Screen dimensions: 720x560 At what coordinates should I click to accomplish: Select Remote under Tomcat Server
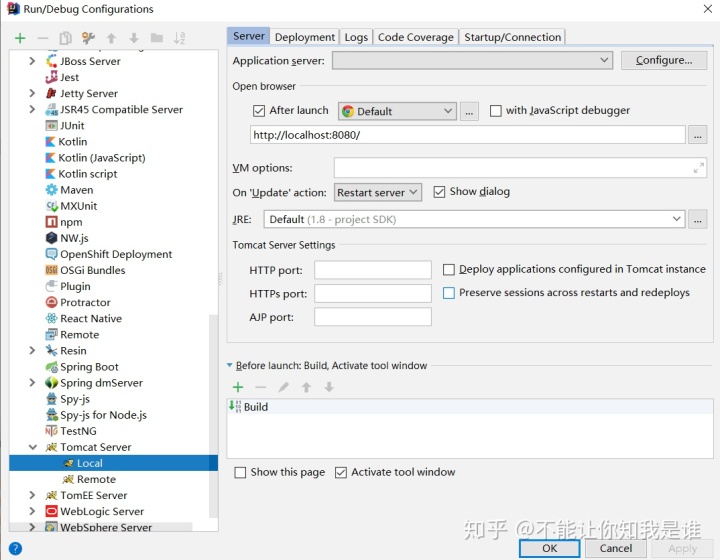96,479
